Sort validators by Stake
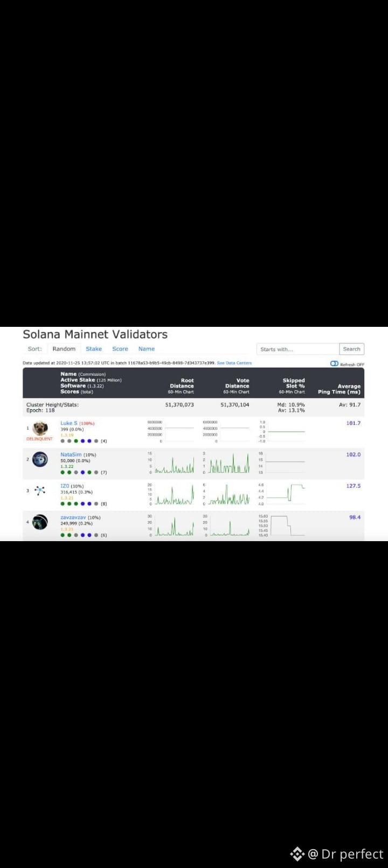This screenshot has height=868, width=388. (94, 349)
